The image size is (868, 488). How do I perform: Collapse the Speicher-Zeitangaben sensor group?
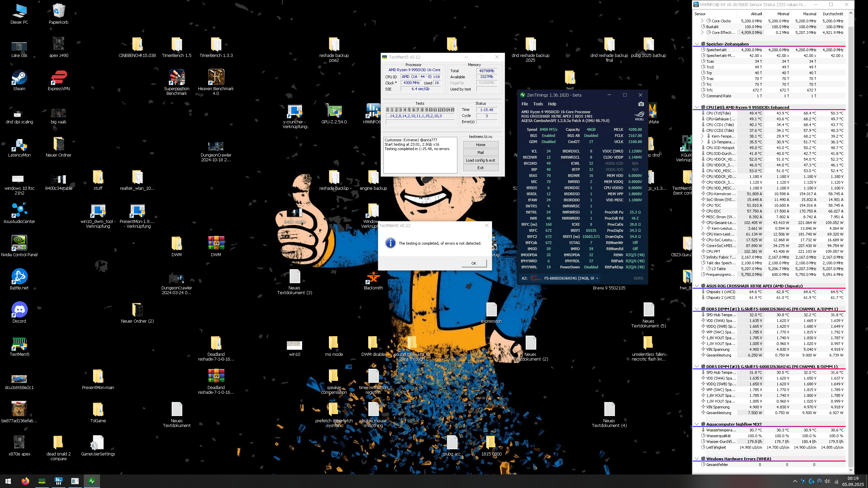coord(697,44)
